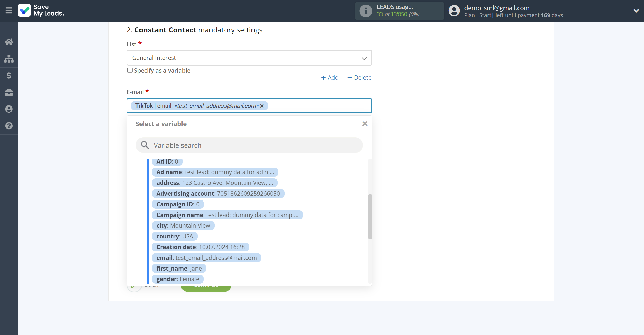Image resolution: width=644 pixels, height=335 pixels.
Task: Open the General Interest list dropdown
Action: click(x=249, y=58)
